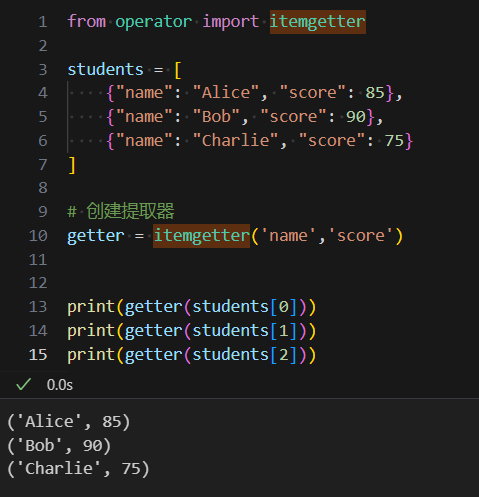
Task: Click the 'score' argument of itemgetter
Action: point(361,236)
